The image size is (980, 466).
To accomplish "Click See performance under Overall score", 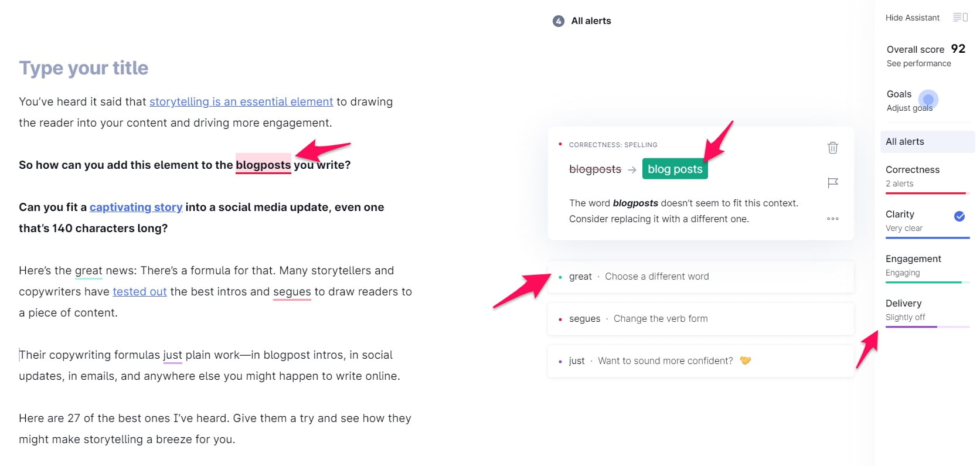I will [x=918, y=63].
